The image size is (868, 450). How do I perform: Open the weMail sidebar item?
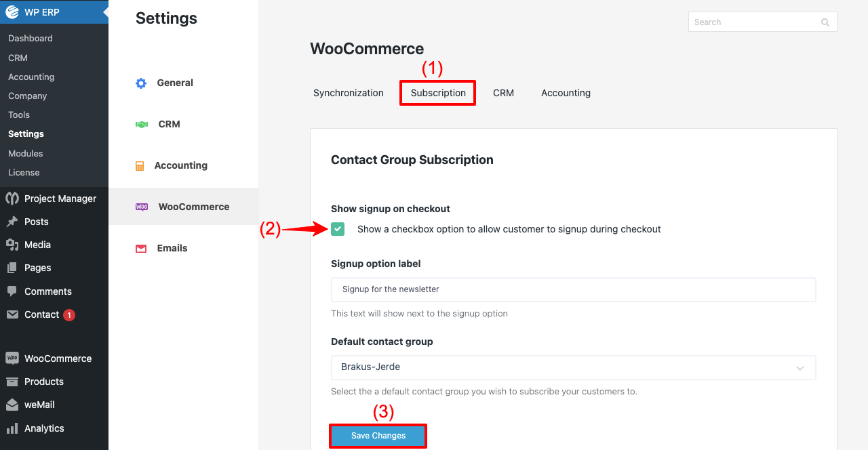[x=38, y=405]
